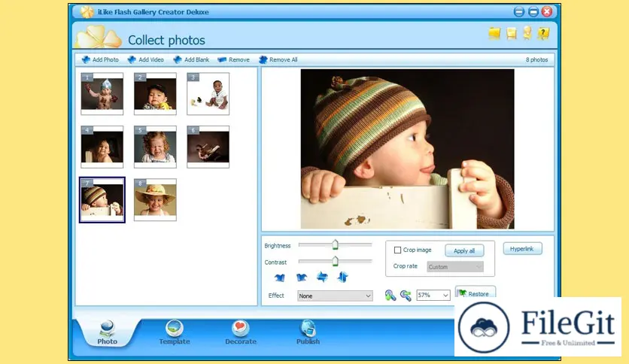629x364 pixels.
Task: Select photo thumbnail number 6
Action: 208,147
